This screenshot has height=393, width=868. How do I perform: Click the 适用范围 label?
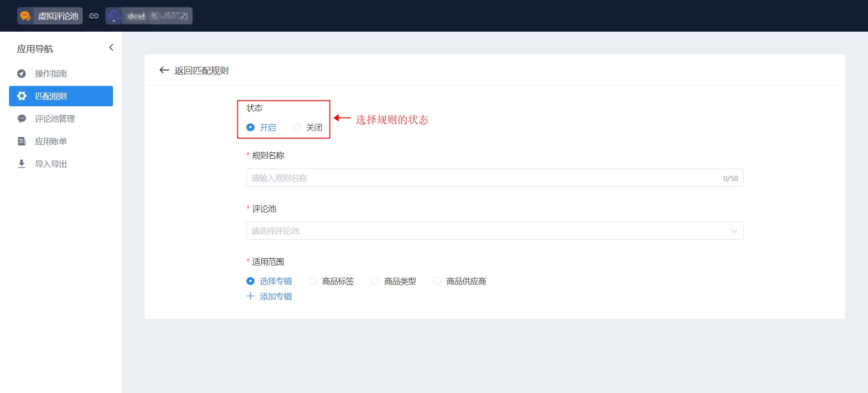[268, 262]
